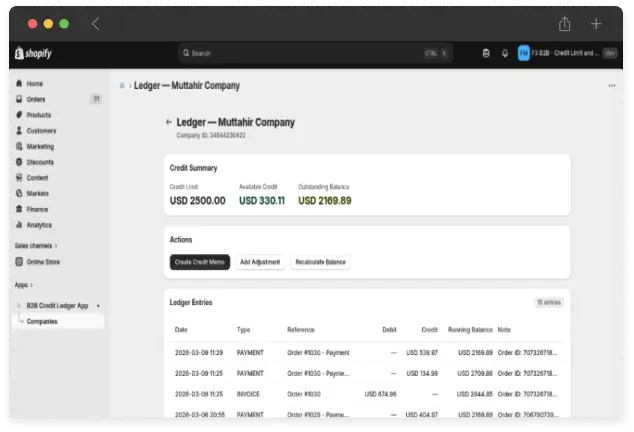Click Outstanding Balance value USD 2169.89
Screen dimensions: 634x432
pyautogui.click(x=325, y=201)
